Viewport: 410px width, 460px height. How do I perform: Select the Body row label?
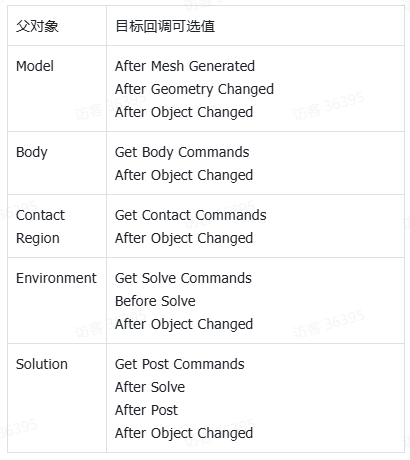[x=32, y=152]
